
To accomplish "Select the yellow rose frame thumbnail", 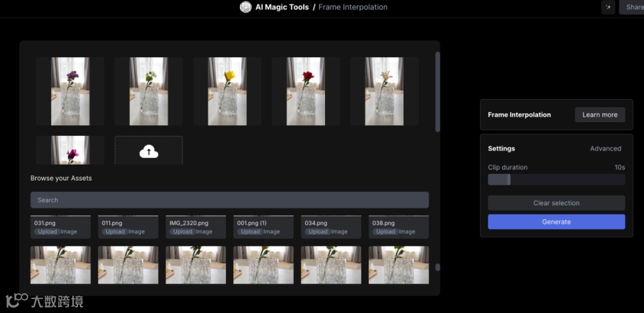I will (x=227, y=91).
